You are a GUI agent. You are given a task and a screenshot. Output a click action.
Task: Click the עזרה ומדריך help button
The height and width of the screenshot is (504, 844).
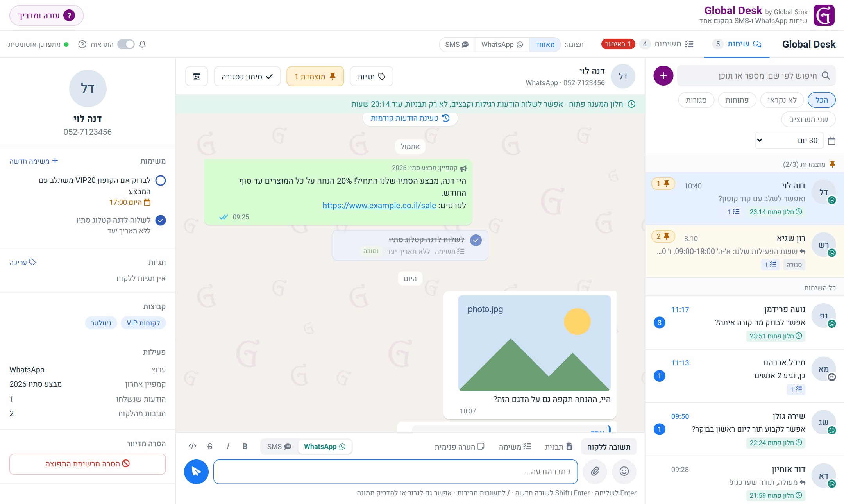coord(46,16)
